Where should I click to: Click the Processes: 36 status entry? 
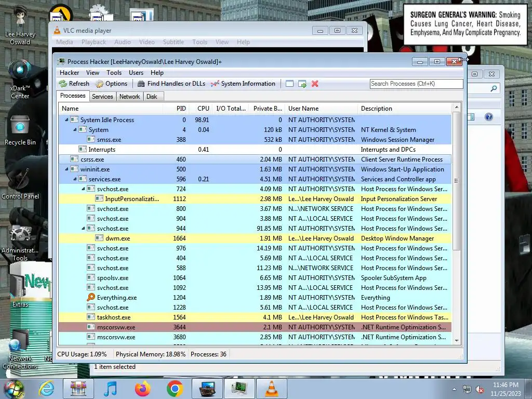pos(208,354)
